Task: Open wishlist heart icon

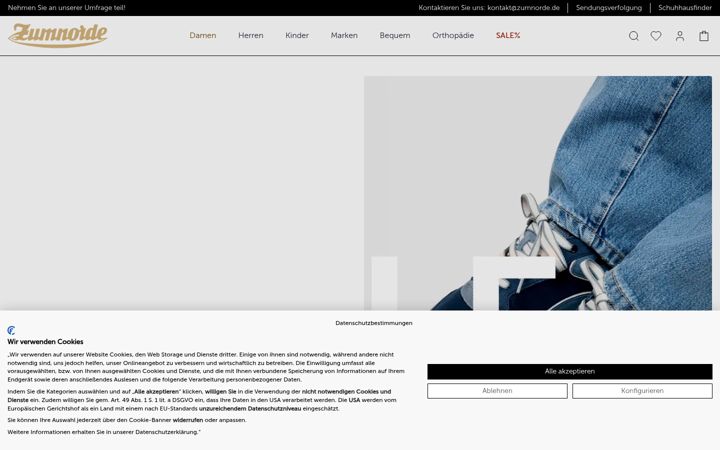Action: click(x=656, y=35)
